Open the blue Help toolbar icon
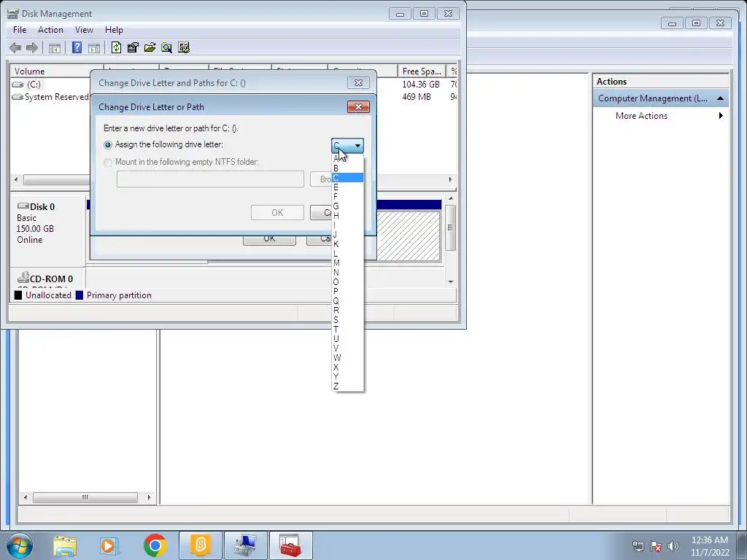The height and width of the screenshot is (560, 747). coord(77,47)
